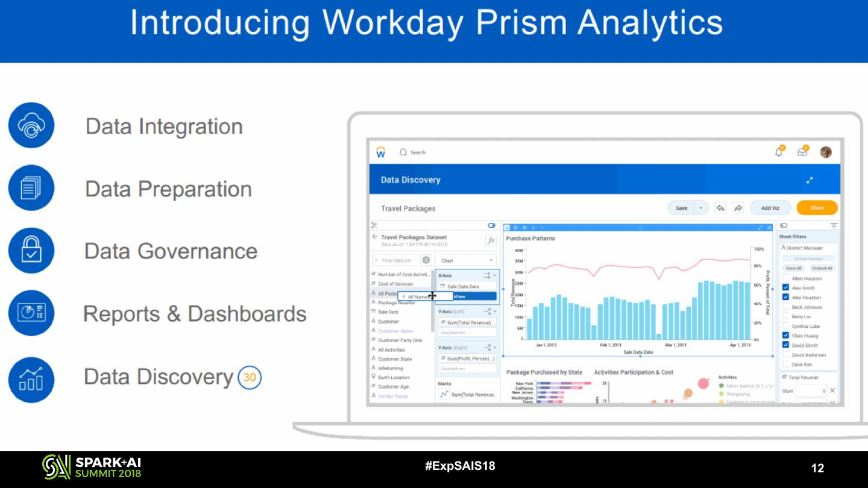
Task: Click the plus icon on chart toolbar
Action: point(533,227)
